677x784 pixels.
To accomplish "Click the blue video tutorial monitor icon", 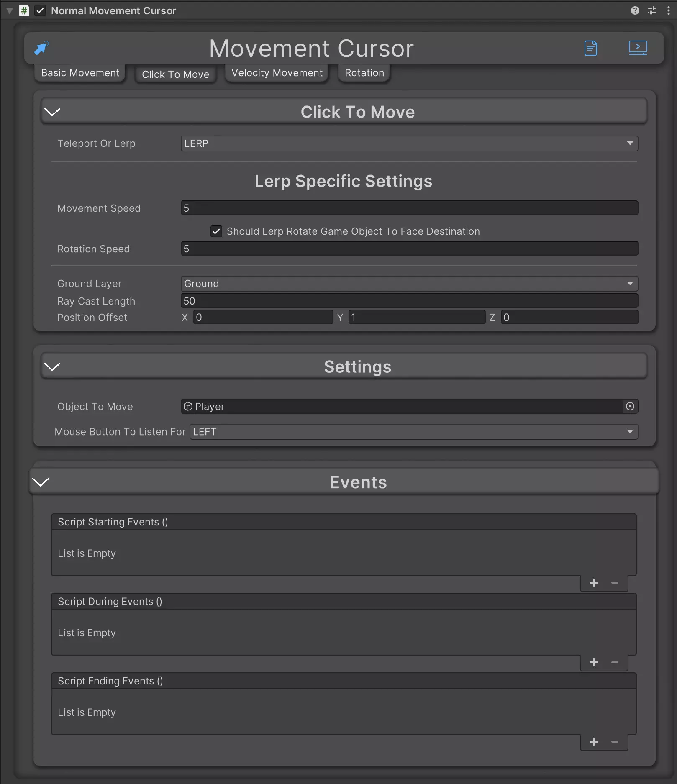I will point(638,48).
